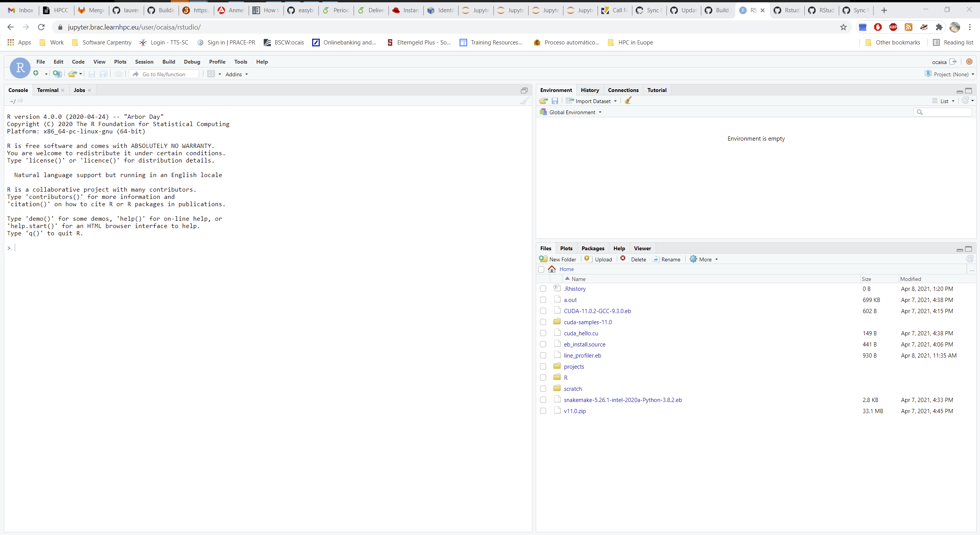The width and height of the screenshot is (980, 535).
Task: Clear console with the broom icon
Action: pos(524,101)
